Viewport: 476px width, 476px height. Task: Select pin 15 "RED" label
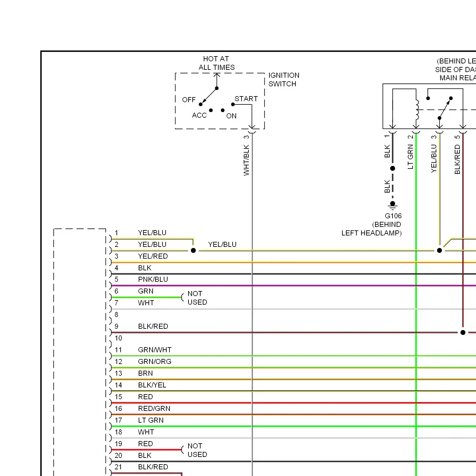pyautogui.click(x=145, y=397)
